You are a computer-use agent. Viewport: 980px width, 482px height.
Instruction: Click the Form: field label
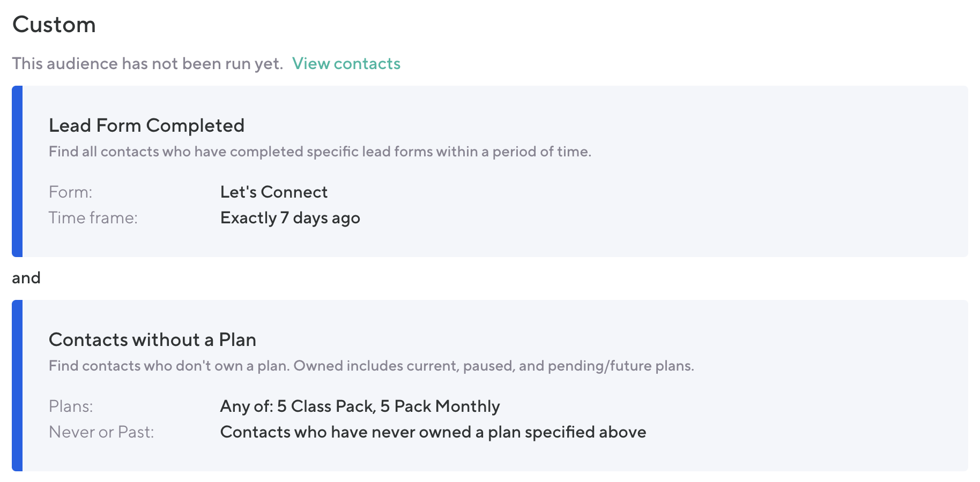pos(70,192)
